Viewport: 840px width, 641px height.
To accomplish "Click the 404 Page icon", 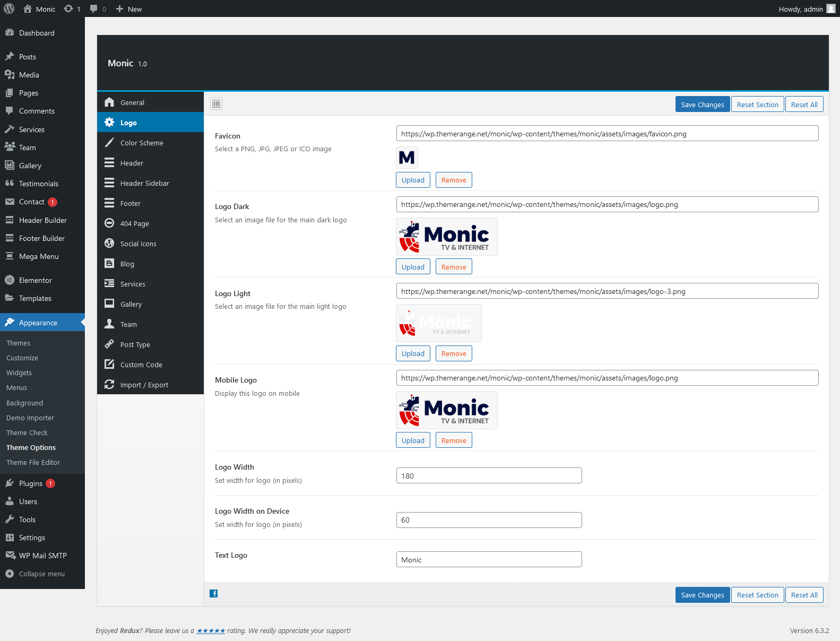I will tap(109, 223).
